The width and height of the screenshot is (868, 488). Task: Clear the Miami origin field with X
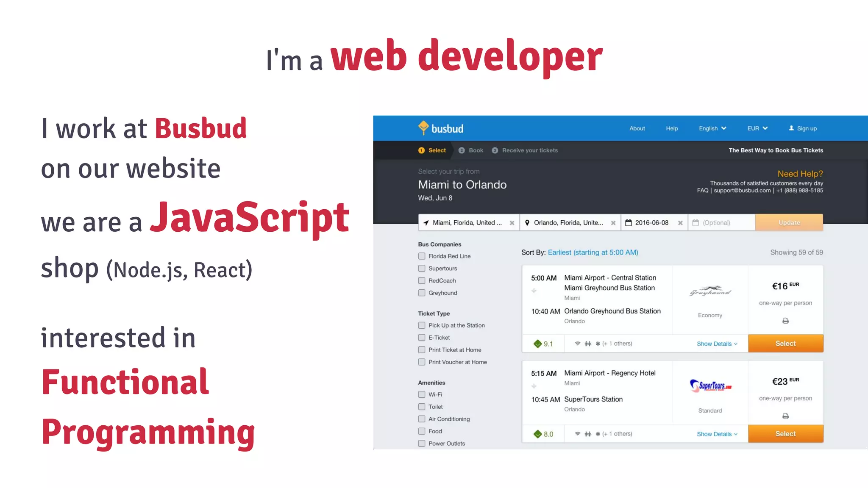(x=512, y=223)
